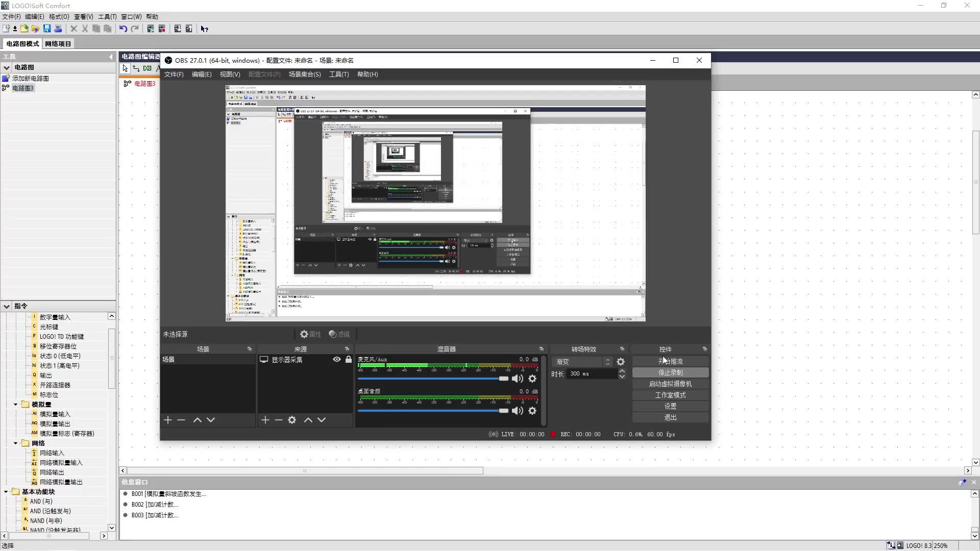
Task: Click 启动虚拟摄像机 button
Action: point(670,384)
